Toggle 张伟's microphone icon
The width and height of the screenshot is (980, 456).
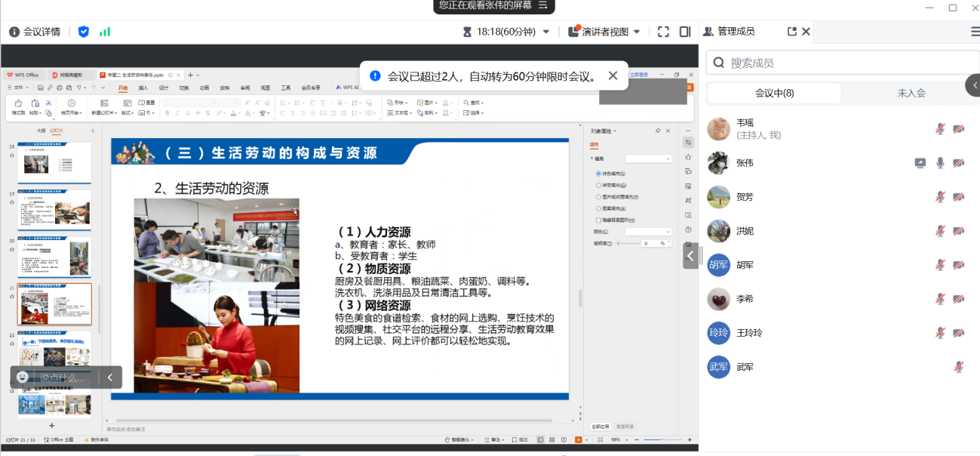point(940,163)
